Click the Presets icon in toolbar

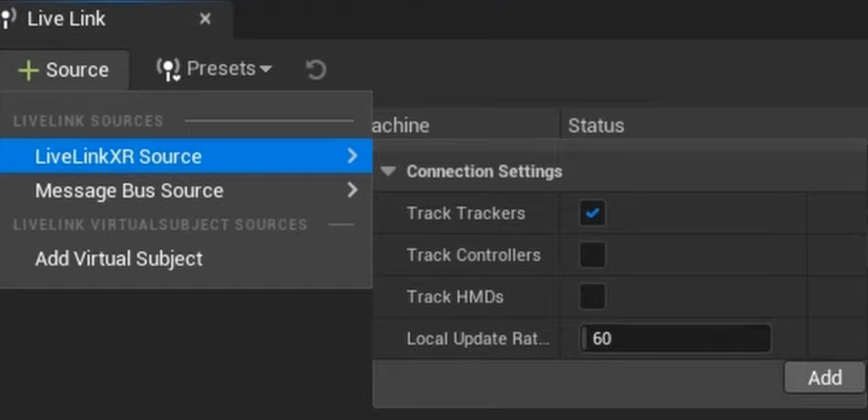tap(169, 69)
